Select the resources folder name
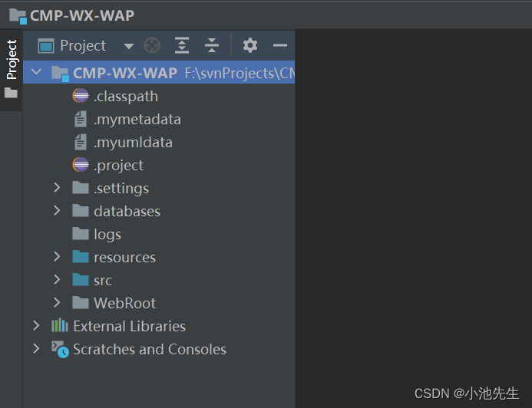532x408 pixels. [x=124, y=258]
